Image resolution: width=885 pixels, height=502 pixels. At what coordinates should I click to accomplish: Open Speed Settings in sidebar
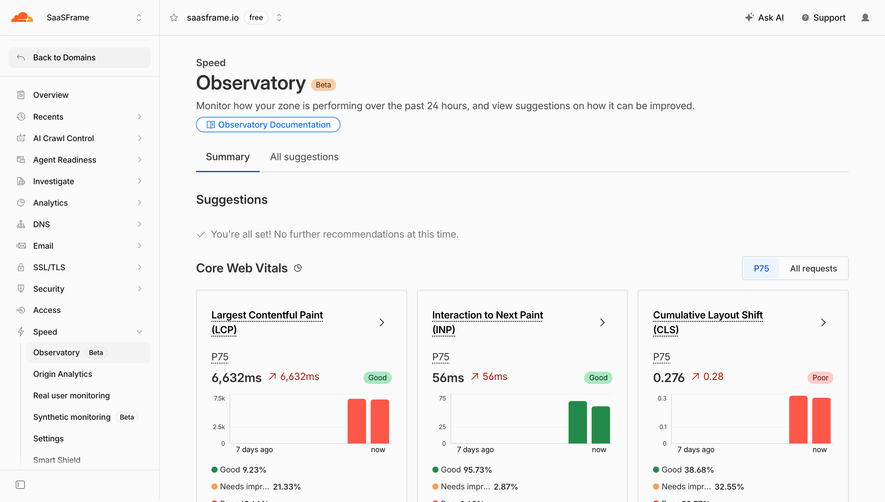click(49, 438)
